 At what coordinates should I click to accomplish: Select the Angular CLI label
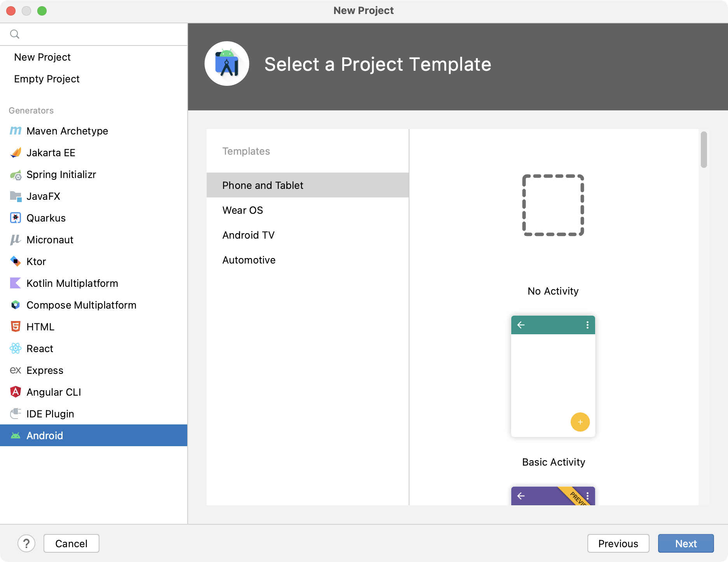coord(54,392)
